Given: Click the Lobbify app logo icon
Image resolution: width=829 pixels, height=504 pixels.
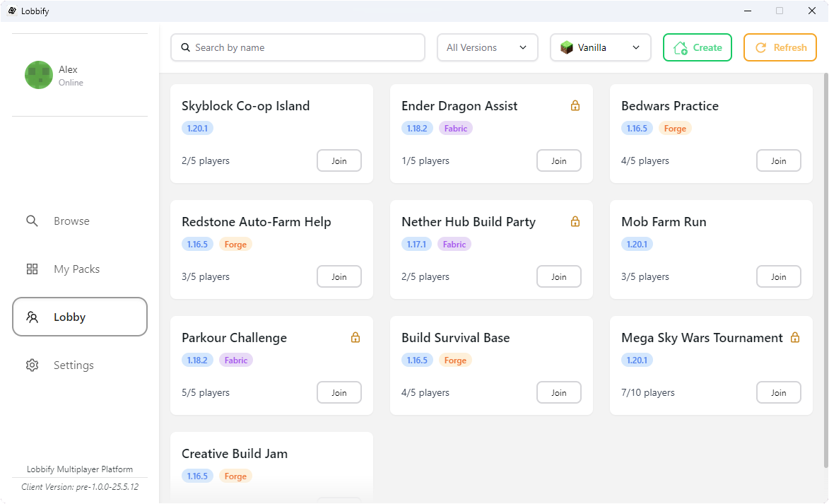Looking at the screenshot, I should [x=11, y=11].
